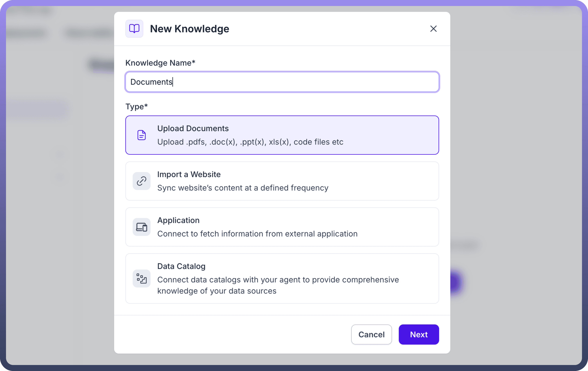Choose the Import a Website type title
This screenshot has width=588, height=371.
click(189, 174)
